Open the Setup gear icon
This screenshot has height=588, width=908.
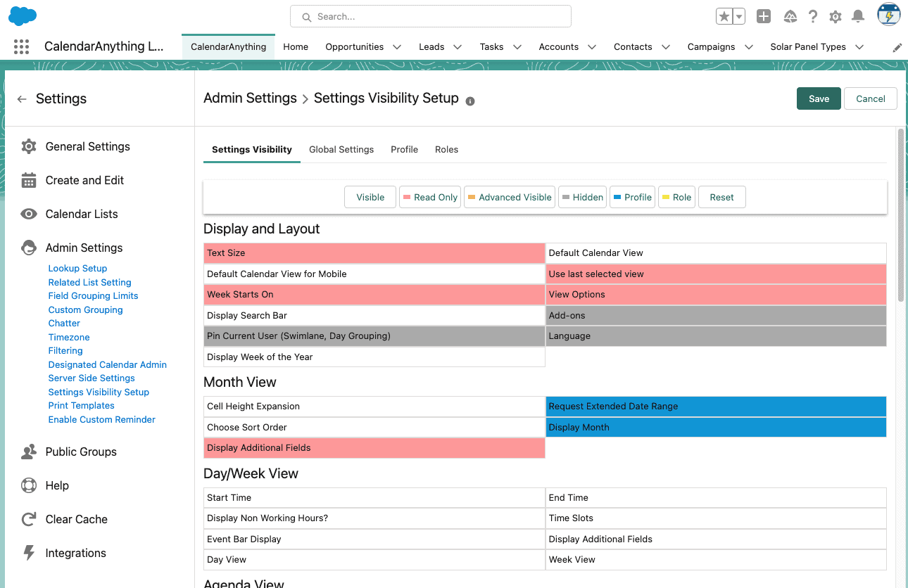(x=836, y=17)
